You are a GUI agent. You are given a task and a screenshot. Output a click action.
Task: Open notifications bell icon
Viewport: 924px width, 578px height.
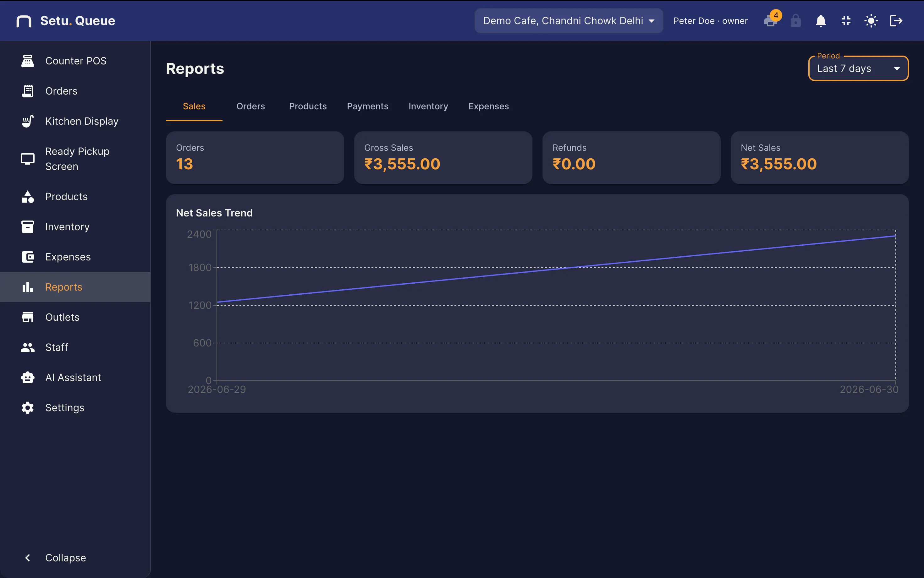[x=821, y=21]
